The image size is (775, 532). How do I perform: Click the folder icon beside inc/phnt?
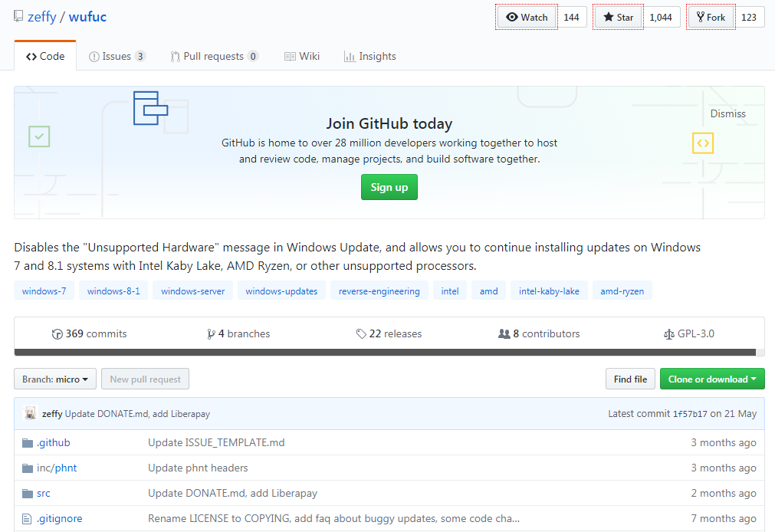coord(28,468)
